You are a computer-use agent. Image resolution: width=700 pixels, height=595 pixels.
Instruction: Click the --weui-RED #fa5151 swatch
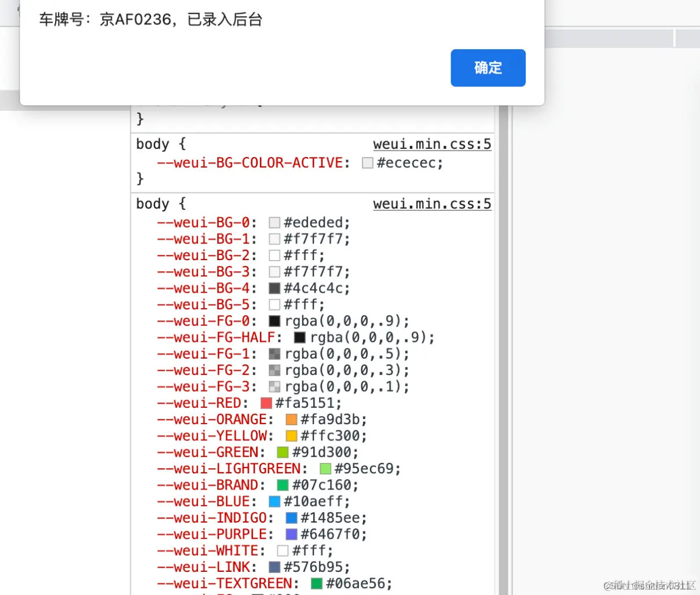coord(266,403)
